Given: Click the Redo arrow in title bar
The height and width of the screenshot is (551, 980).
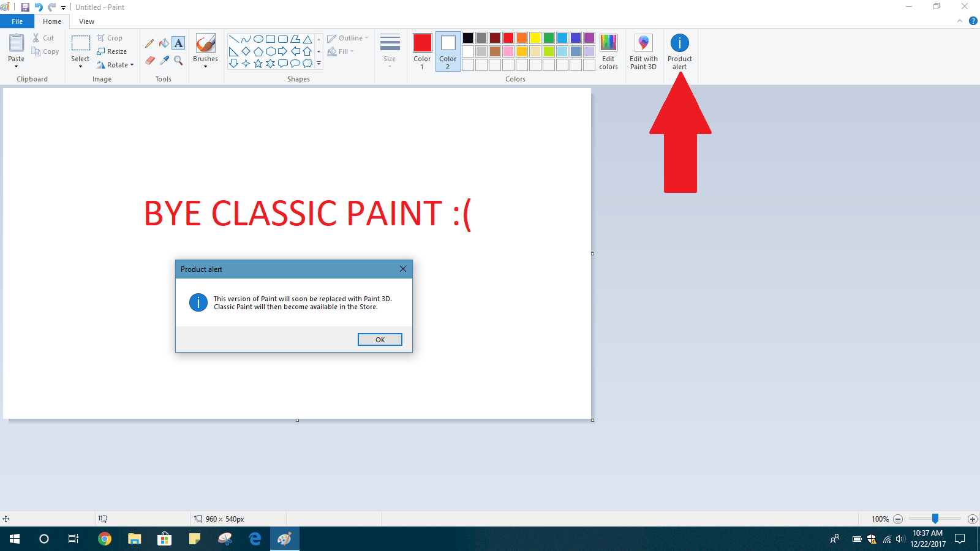Looking at the screenshot, I should pyautogui.click(x=51, y=7).
